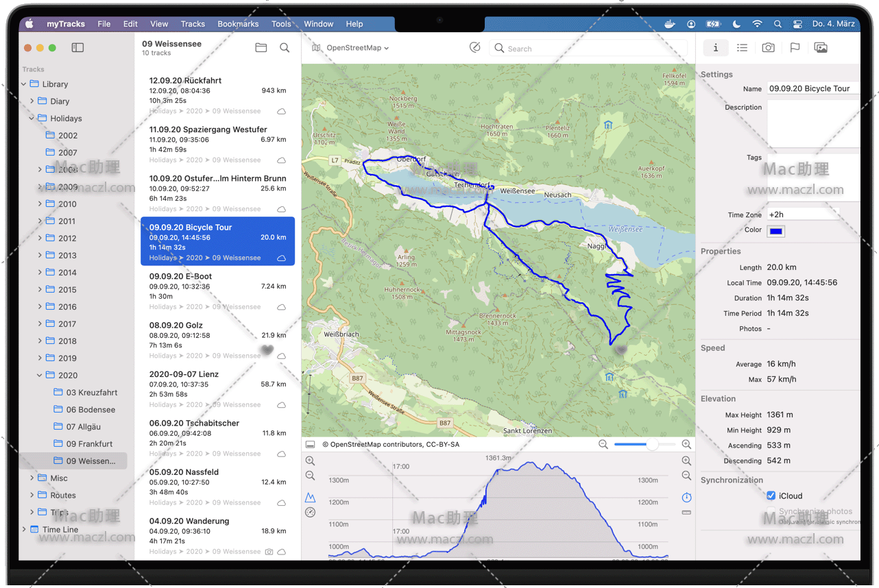
Task: Open the Bookmarks menu
Action: click(x=238, y=24)
